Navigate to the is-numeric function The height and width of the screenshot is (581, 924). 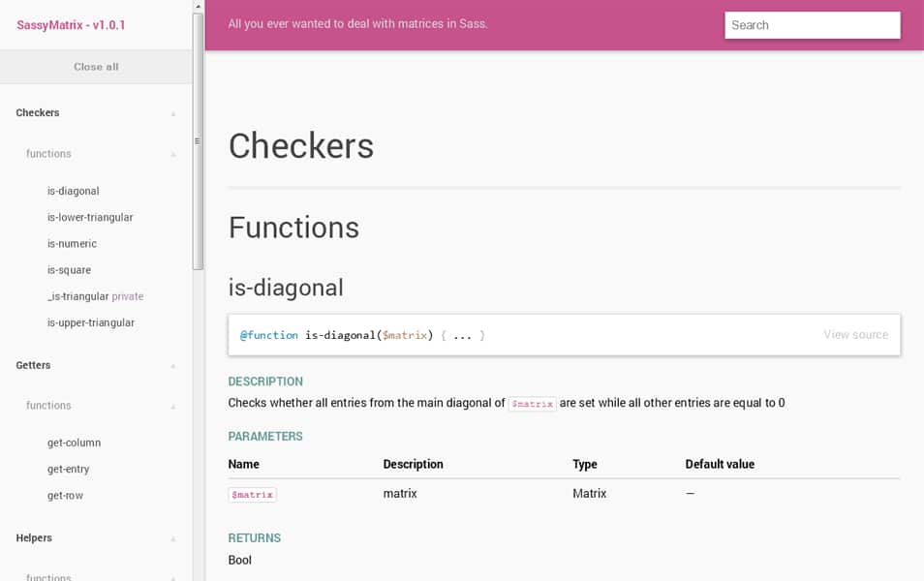point(74,243)
